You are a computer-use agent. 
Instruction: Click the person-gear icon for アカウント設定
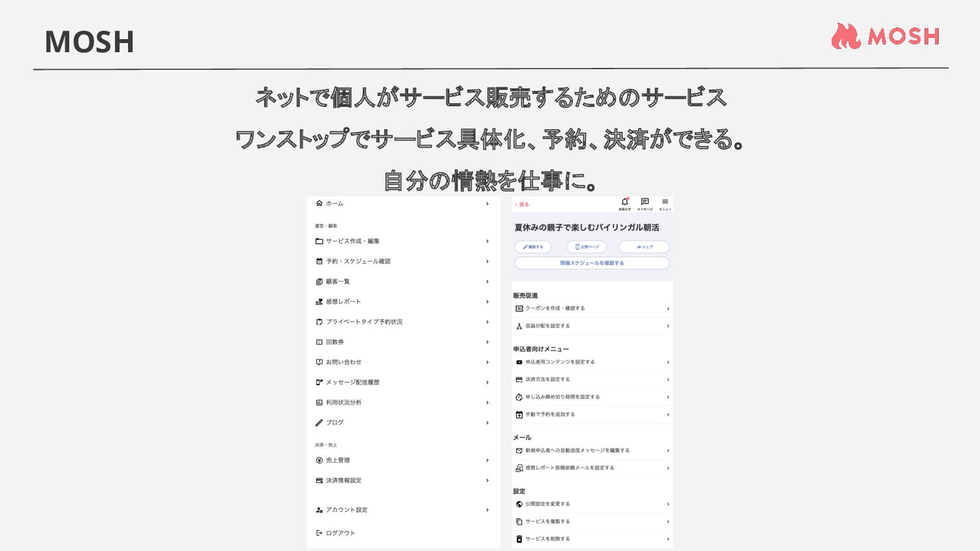tap(319, 510)
